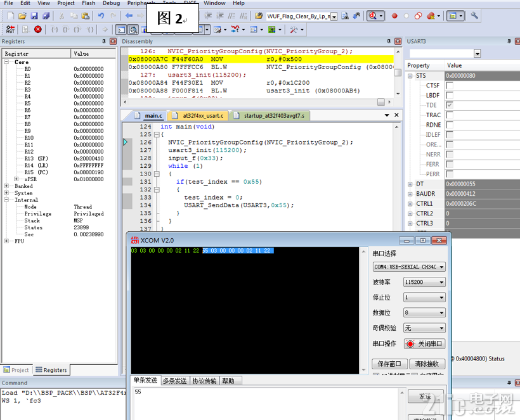Toggle the IDLEF flag checkbox
Screen dimensions: 520x420
point(450,135)
